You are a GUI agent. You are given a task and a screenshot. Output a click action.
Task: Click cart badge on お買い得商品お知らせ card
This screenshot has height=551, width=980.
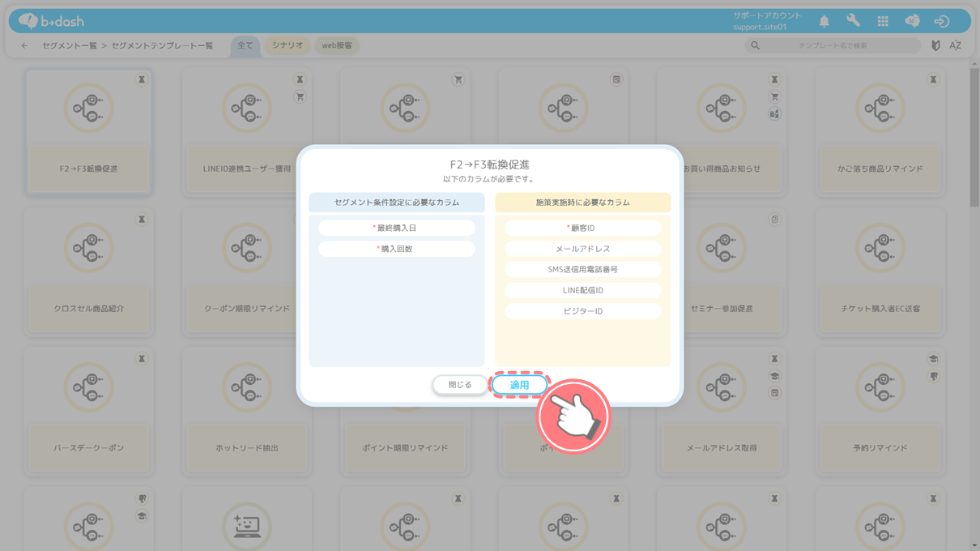point(774,97)
